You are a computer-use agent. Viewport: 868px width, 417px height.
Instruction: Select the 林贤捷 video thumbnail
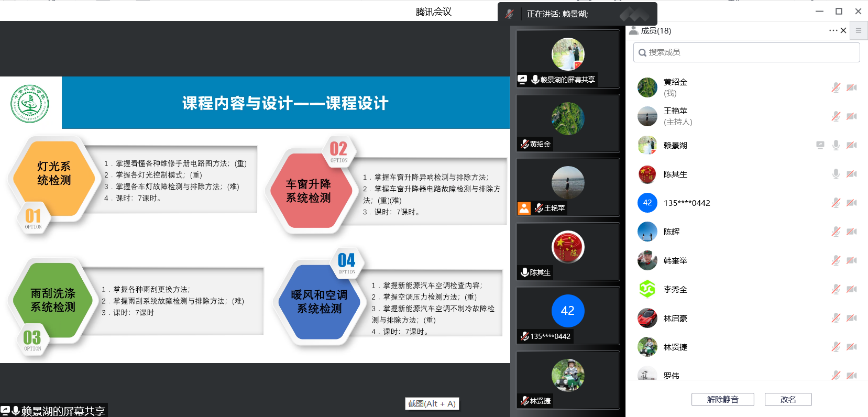(x=568, y=380)
